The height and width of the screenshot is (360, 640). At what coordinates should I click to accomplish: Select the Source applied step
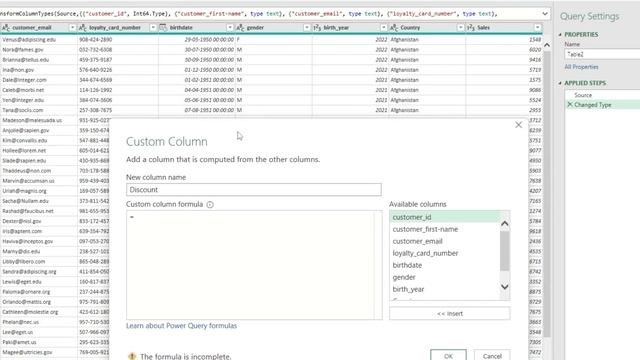point(583,95)
